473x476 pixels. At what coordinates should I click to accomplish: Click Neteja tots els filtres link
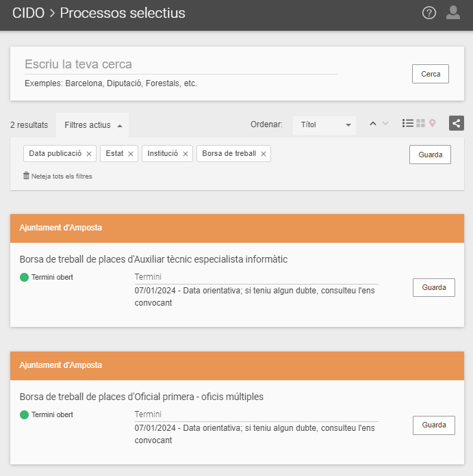pyautogui.click(x=62, y=176)
